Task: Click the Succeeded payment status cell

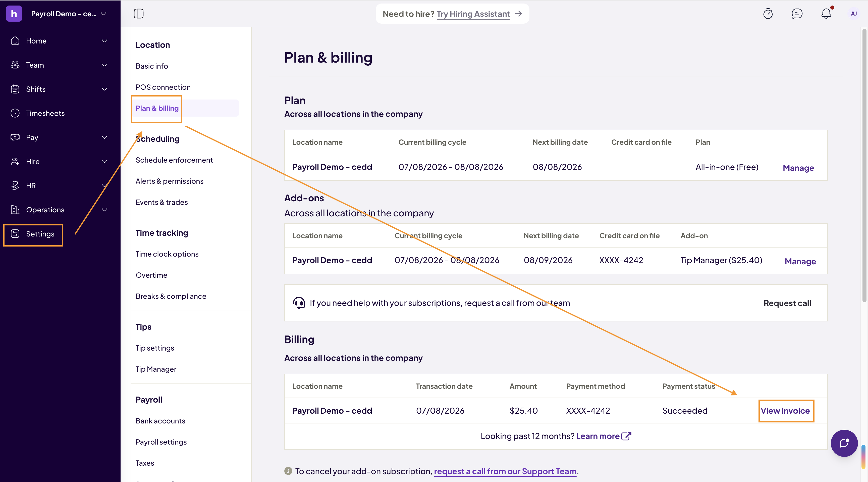Action: (x=685, y=411)
